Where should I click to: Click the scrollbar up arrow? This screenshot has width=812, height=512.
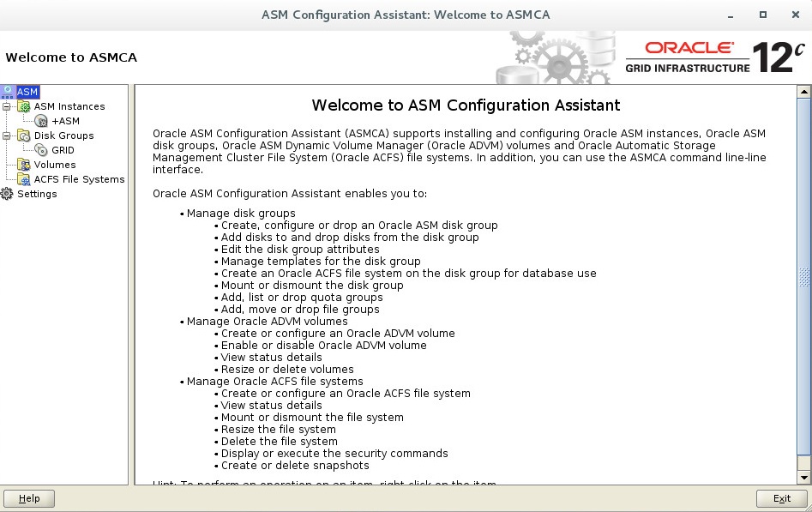(x=803, y=92)
